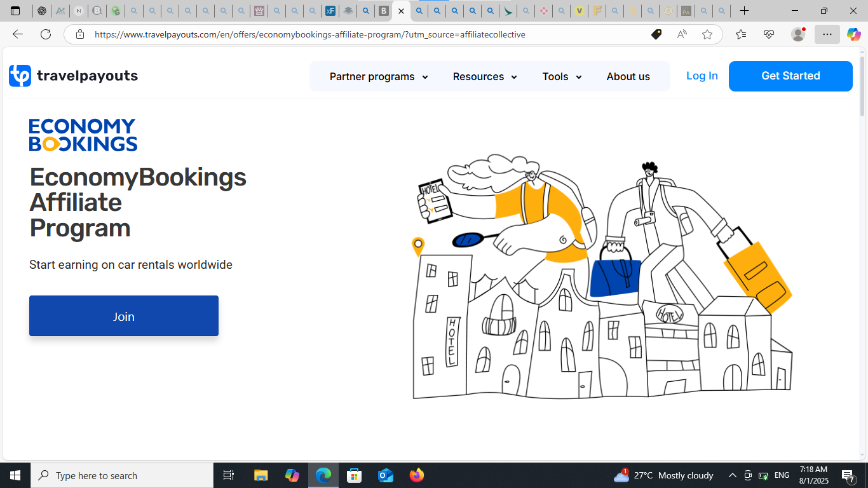Switch to the green bird icon tab

point(508,11)
